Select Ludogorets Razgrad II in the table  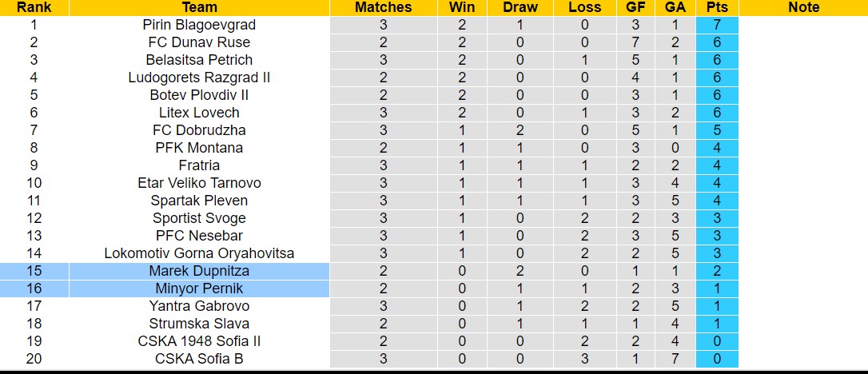click(199, 78)
